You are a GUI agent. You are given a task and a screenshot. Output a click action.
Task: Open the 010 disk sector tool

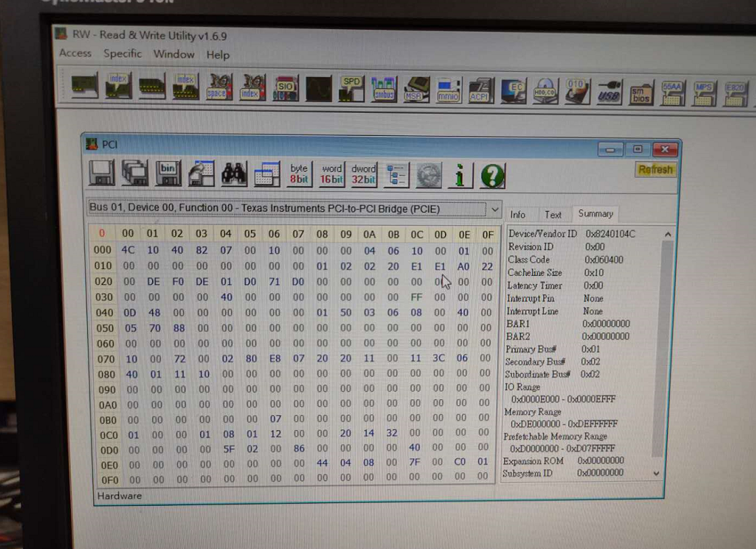[577, 91]
